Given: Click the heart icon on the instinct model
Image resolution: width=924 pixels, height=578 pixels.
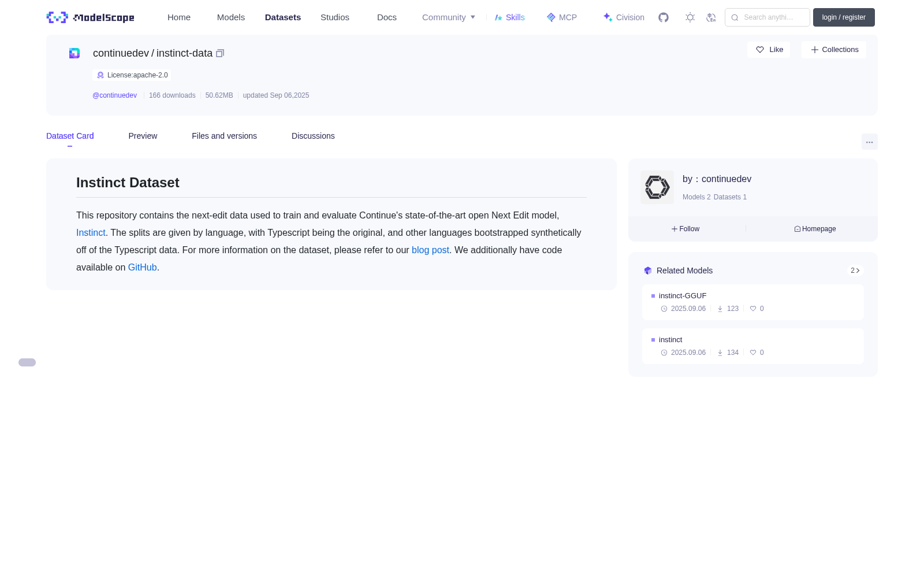Looking at the screenshot, I should 753,353.
